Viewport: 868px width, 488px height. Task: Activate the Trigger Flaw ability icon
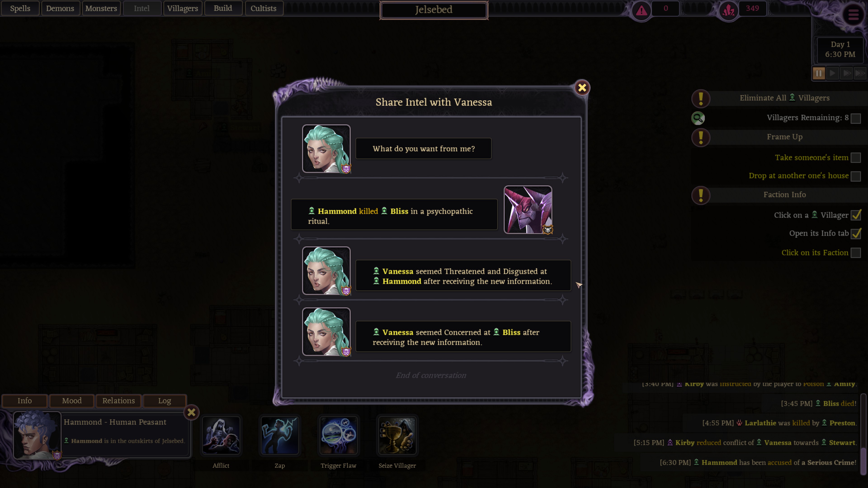tap(338, 435)
